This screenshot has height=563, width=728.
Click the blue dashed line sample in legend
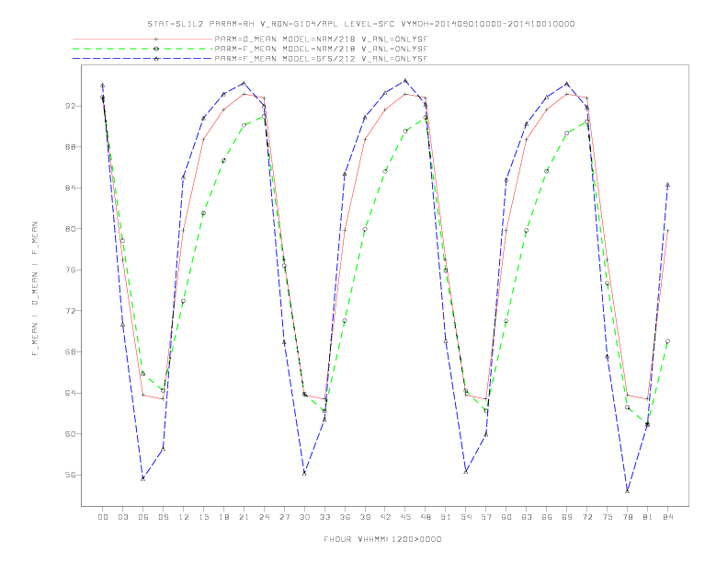(142, 59)
